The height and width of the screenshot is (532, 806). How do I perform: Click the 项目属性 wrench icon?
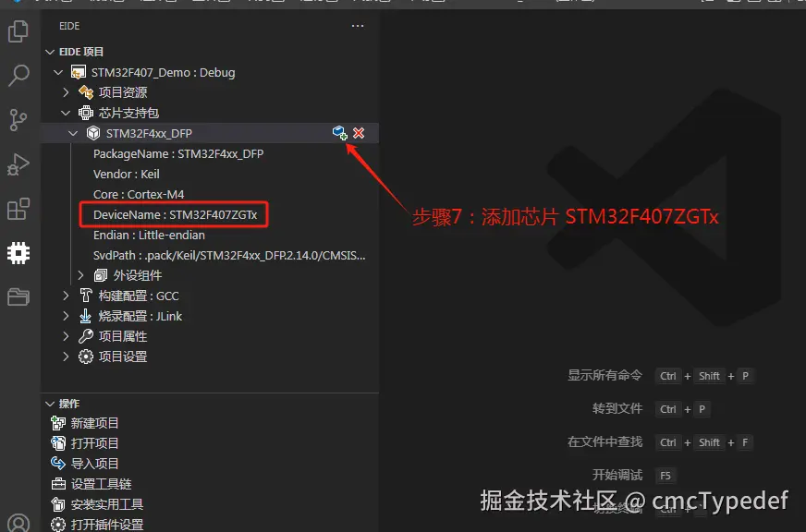[86, 336]
